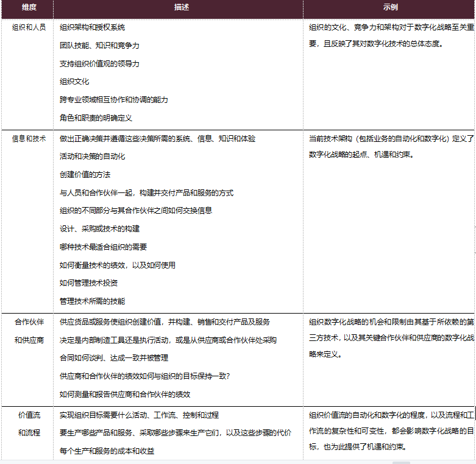
Task: Select the 信息和技术 dimension cell
Action: point(29,139)
